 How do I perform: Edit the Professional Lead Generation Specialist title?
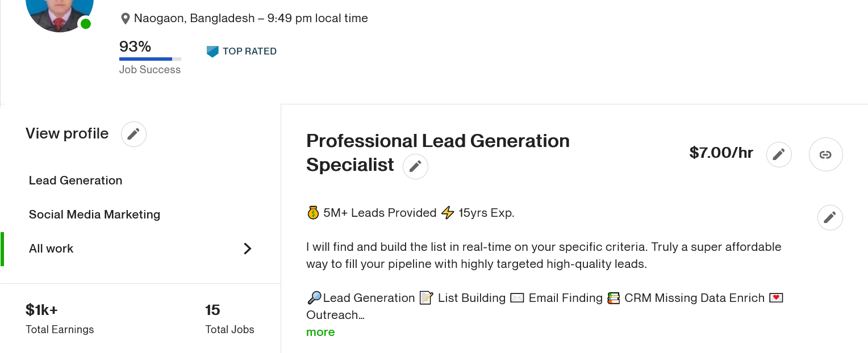(x=415, y=166)
